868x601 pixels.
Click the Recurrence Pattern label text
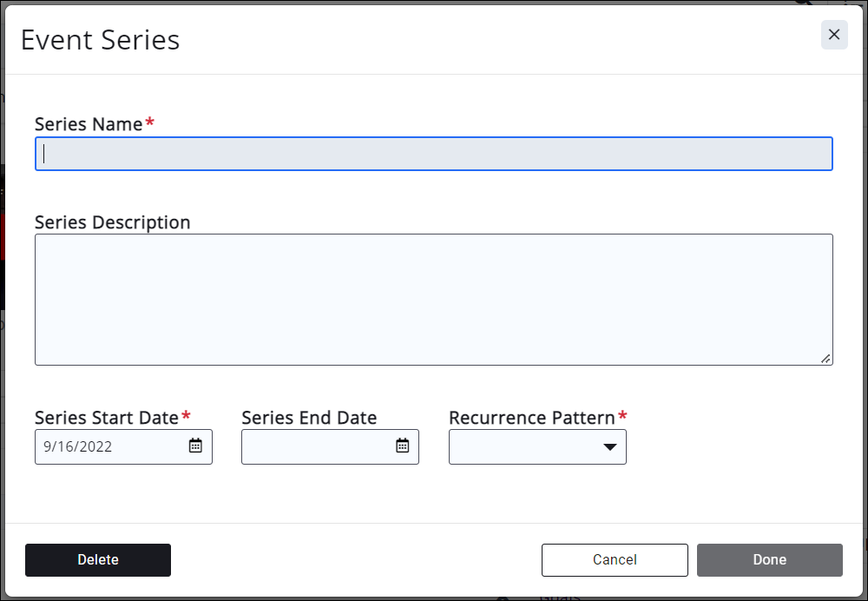coord(532,418)
